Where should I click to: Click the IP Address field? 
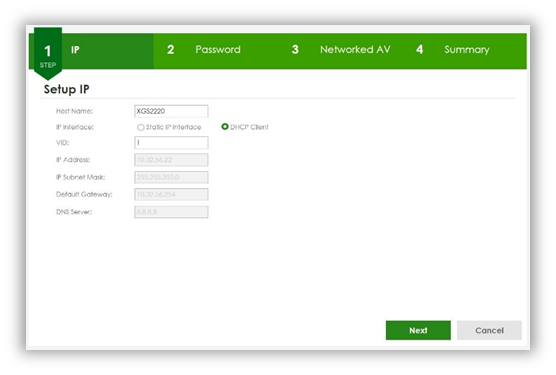click(171, 160)
